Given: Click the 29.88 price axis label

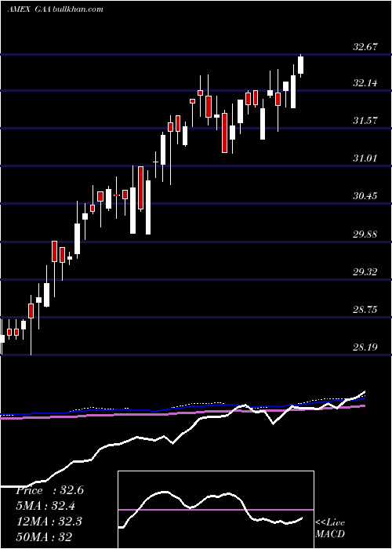Looking at the screenshot, I should click(365, 234).
